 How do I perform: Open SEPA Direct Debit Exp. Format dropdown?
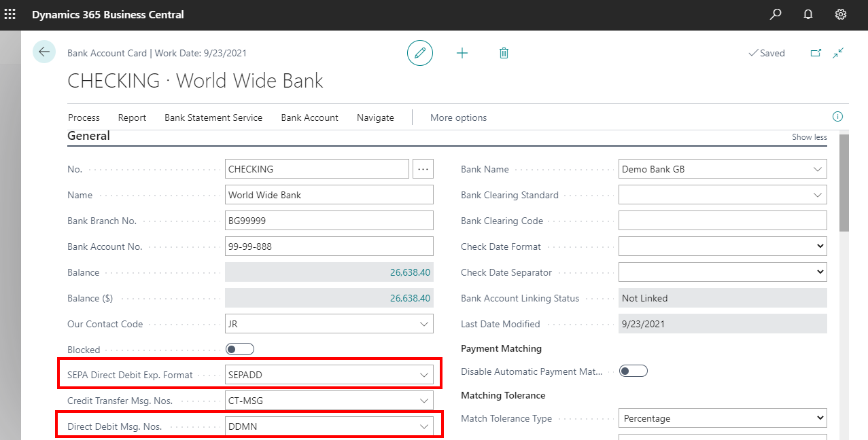point(424,375)
